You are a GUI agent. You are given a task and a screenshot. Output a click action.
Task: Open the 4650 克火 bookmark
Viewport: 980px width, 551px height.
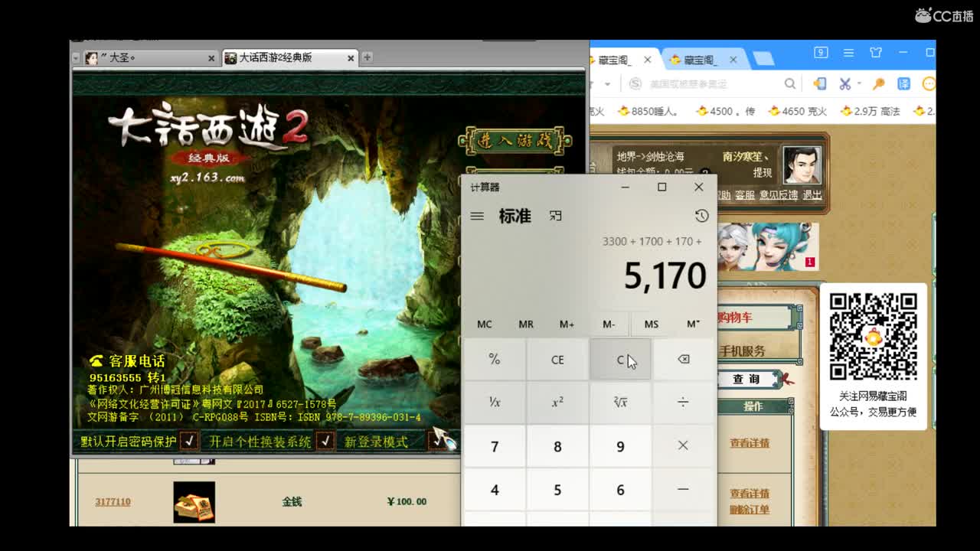pos(797,111)
